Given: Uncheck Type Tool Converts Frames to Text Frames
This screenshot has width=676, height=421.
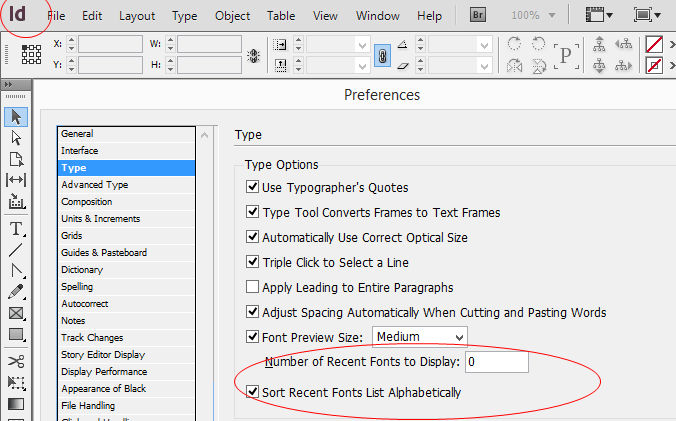Looking at the screenshot, I should click(252, 212).
